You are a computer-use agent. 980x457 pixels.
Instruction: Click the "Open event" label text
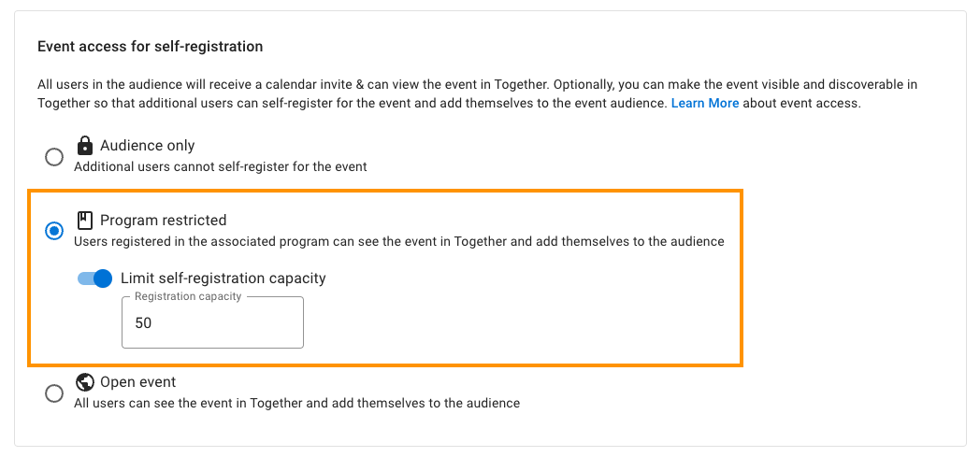tap(138, 381)
